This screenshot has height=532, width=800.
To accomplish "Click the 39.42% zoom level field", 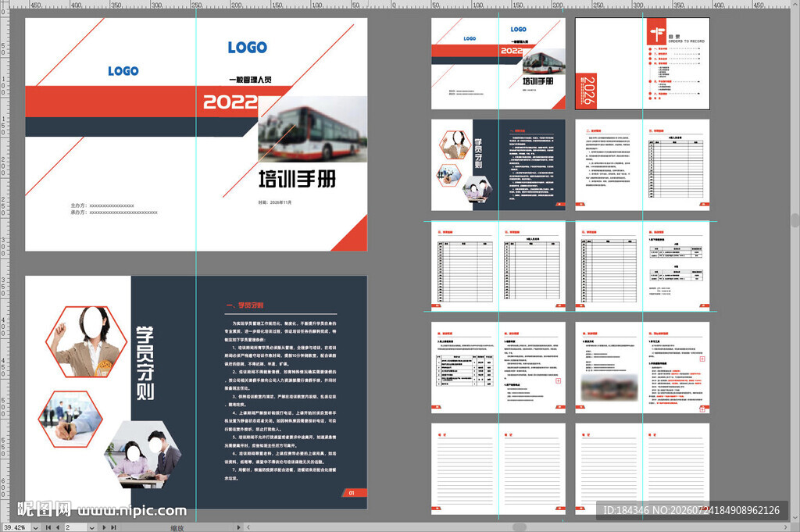I will click(x=16, y=527).
